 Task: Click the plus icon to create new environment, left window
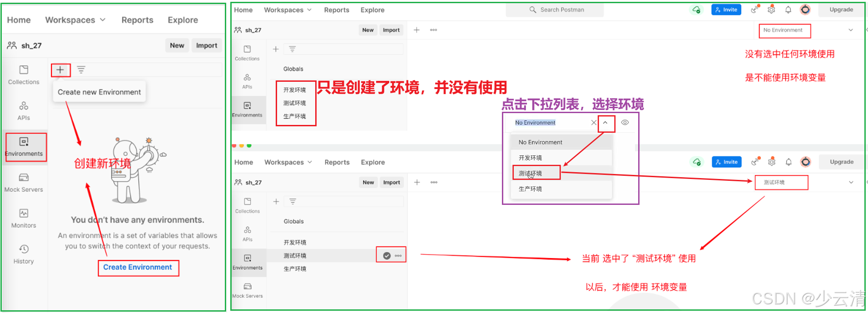click(x=60, y=70)
